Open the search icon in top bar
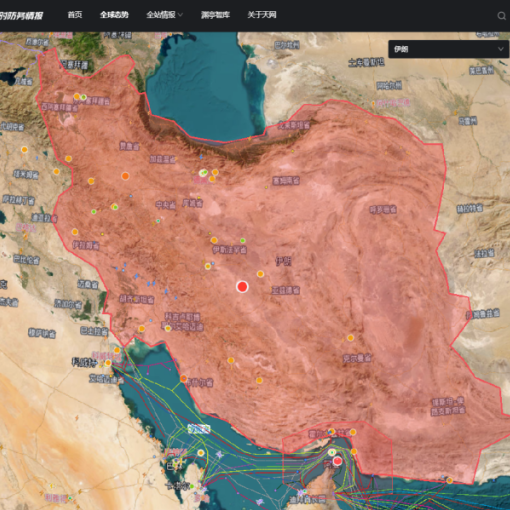510x510 pixels. pos(501,16)
